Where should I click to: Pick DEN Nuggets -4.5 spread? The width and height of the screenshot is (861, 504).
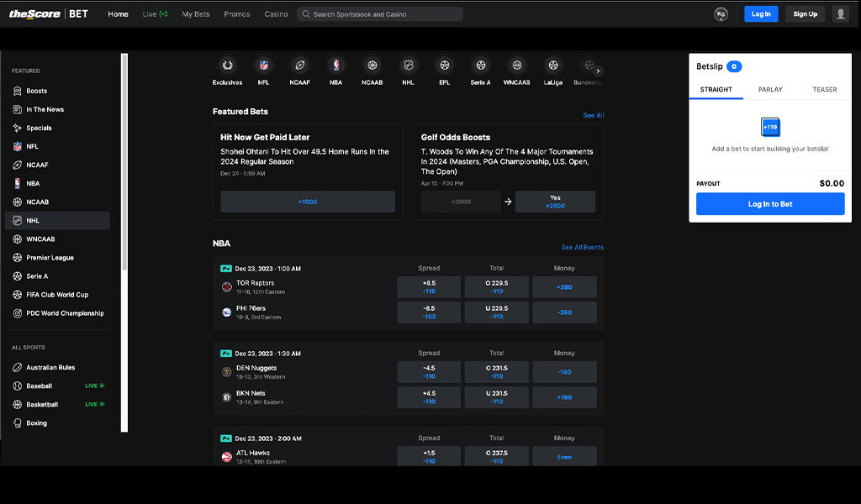click(429, 372)
